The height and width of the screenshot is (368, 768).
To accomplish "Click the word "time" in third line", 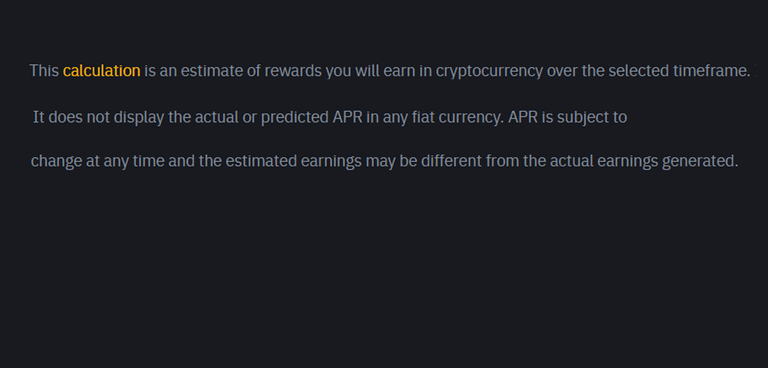I will coord(149,161).
